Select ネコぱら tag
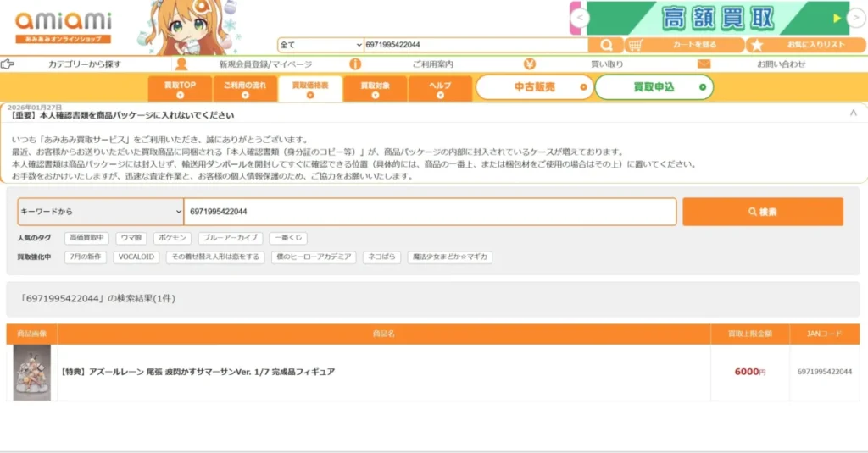 coord(382,257)
